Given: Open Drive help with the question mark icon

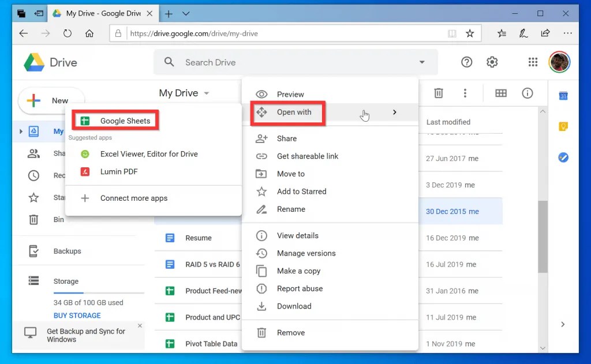Looking at the screenshot, I should [x=466, y=62].
